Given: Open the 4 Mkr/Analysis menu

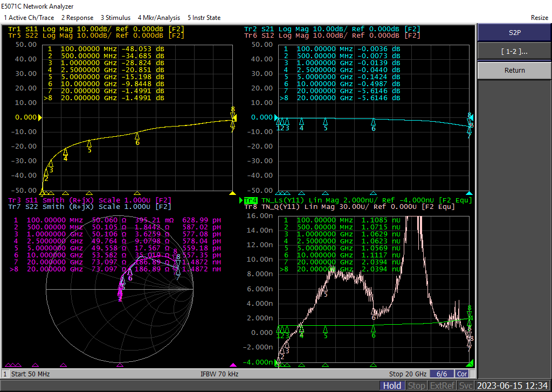Looking at the screenshot, I should click(x=159, y=18).
